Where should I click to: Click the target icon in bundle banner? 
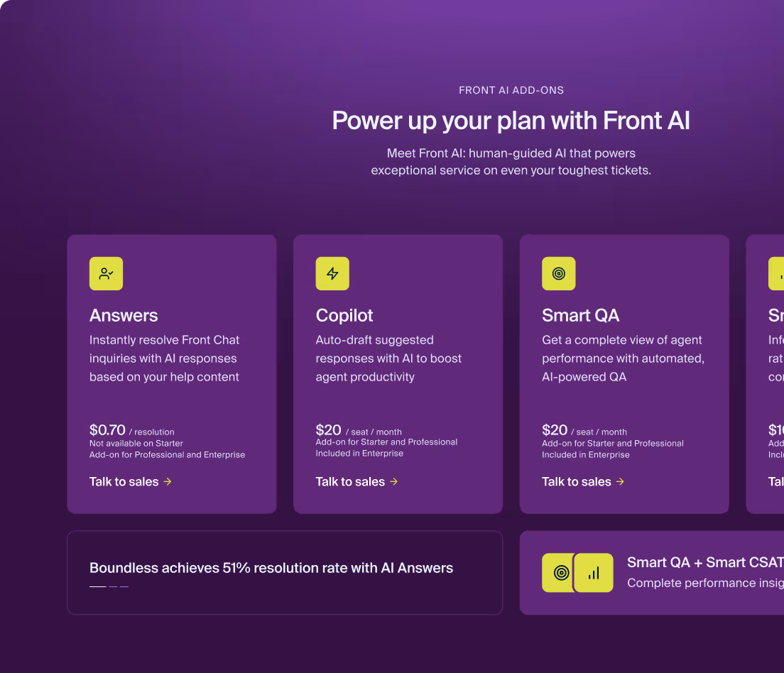click(561, 573)
